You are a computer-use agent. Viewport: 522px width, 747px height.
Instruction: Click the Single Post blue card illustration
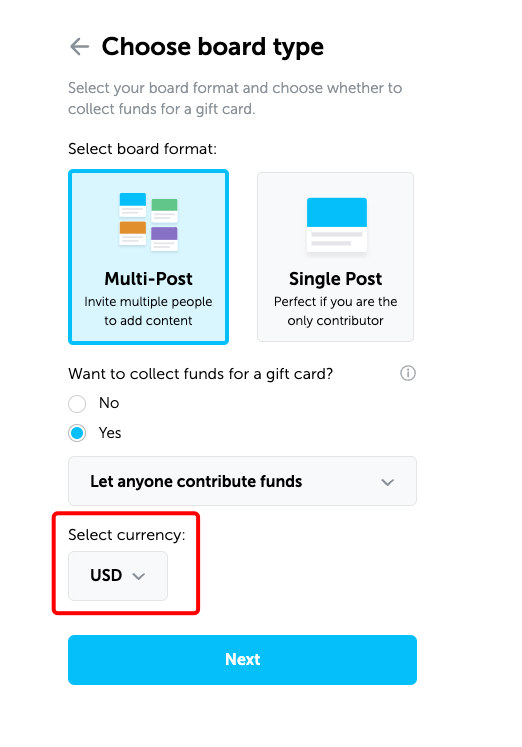click(x=337, y=225)
